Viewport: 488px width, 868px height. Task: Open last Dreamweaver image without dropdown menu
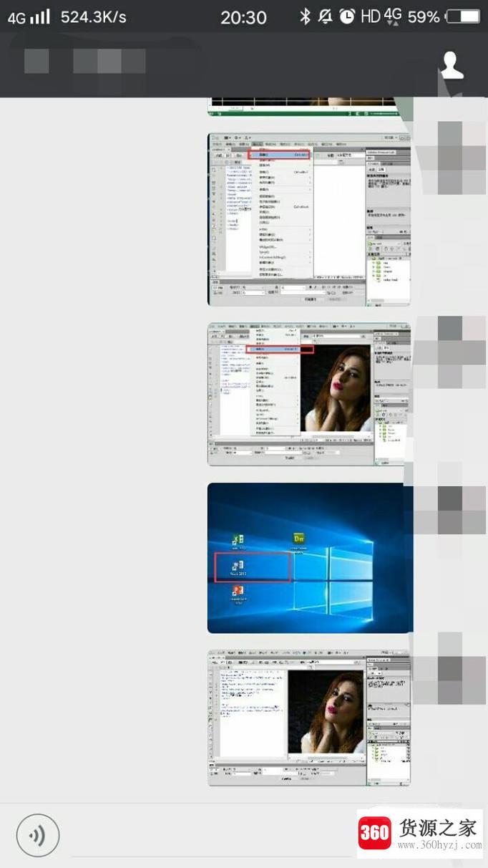coord(310,718)
